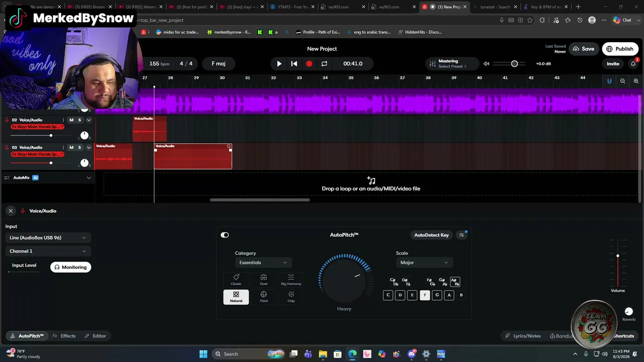Open the Channel 1 dropdown
This screenshot has height=362, width=644.
(x=48, y=251)
